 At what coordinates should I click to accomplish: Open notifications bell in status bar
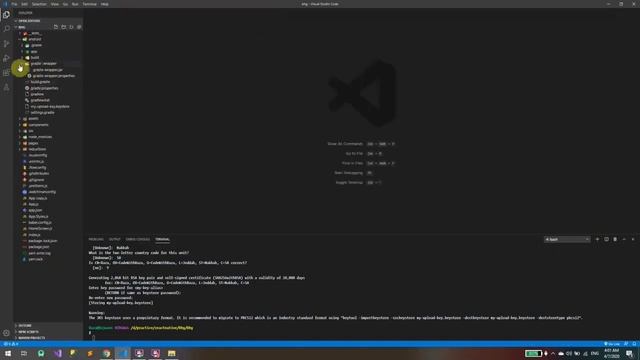[635, 344]
